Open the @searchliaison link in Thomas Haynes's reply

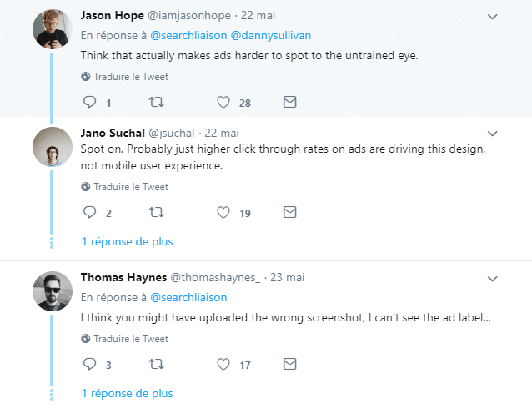click(188, 298)
